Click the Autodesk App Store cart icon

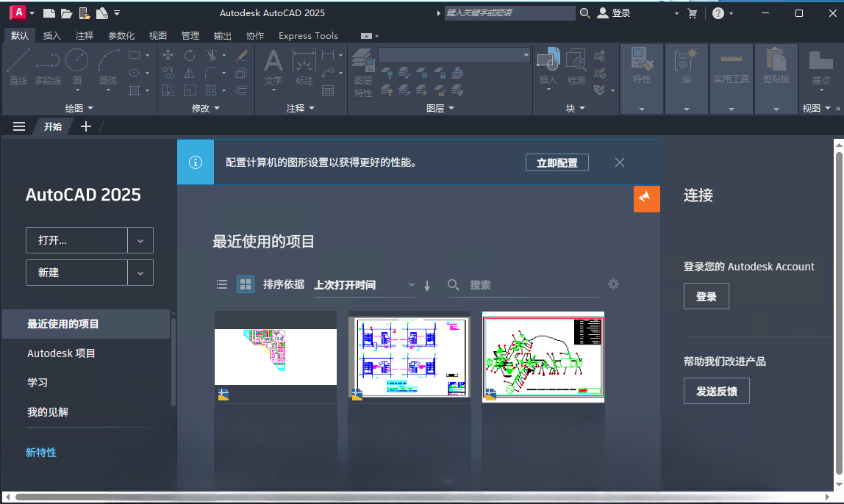point(693,13)
